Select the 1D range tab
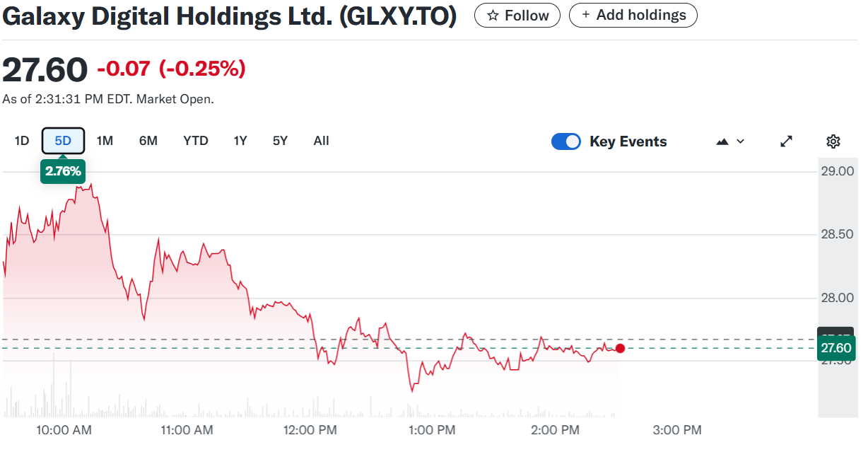The width and height of the screenshot is (868, 452). pos(22,141)
